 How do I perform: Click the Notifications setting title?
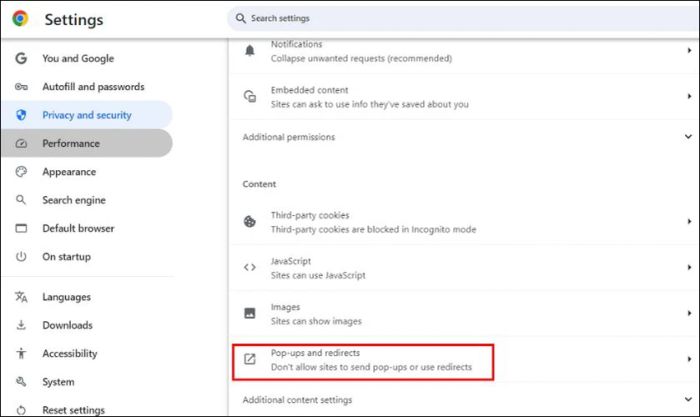(296, 44)
